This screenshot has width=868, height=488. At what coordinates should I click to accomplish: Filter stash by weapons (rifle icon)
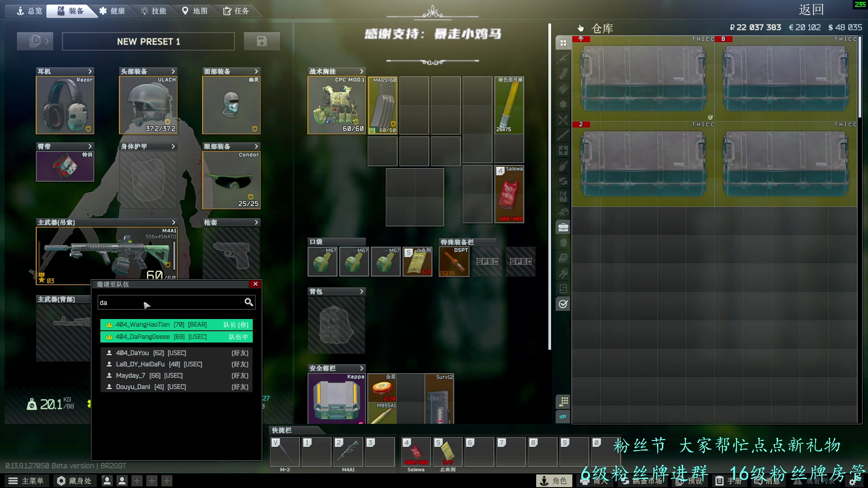[563, 58]
